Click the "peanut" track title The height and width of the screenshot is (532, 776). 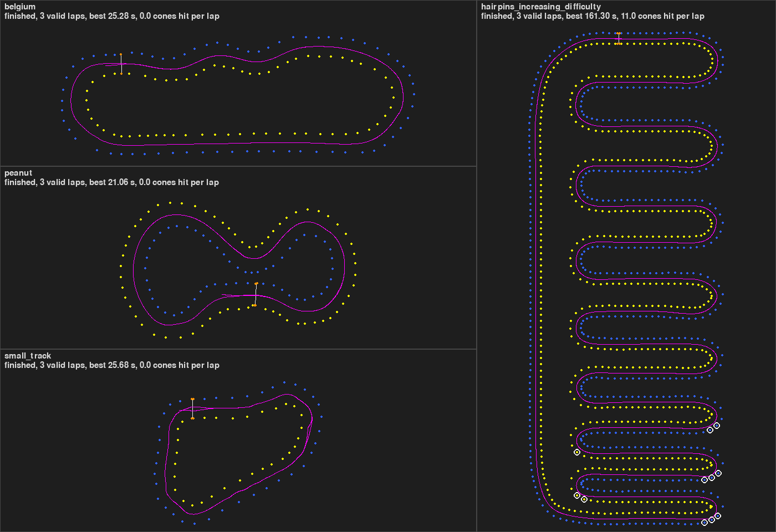pos(18,173)
